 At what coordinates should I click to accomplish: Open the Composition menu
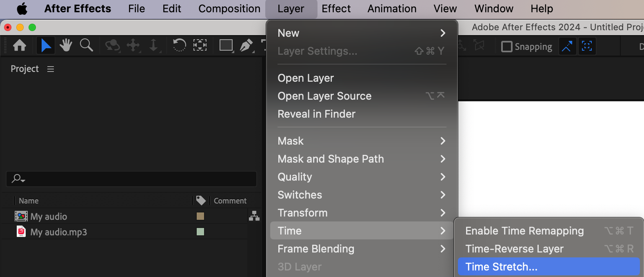(229, 9)
